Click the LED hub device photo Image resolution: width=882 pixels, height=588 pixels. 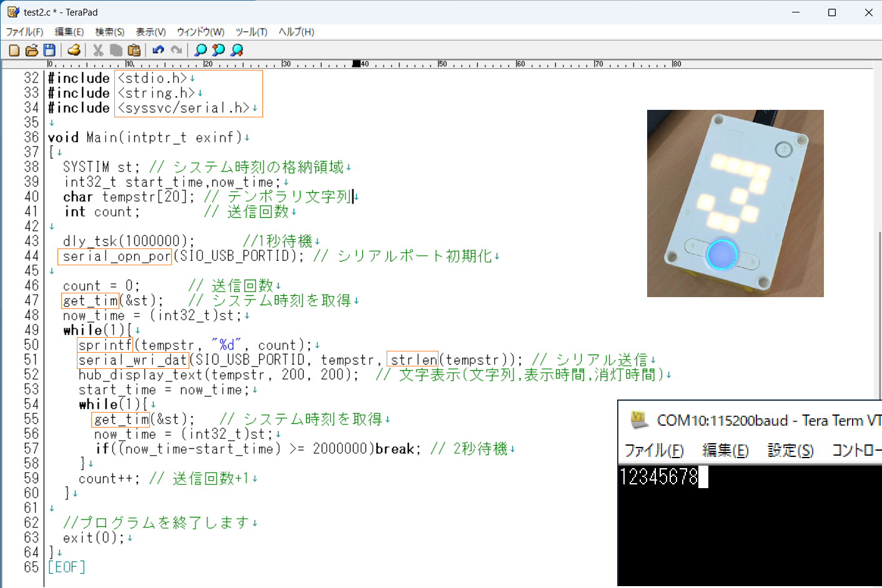click(735, 203)
